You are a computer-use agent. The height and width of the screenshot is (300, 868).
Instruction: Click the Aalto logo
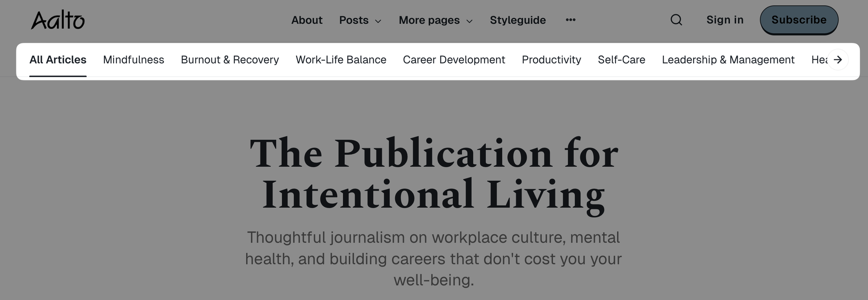click(x=58, y=20)
